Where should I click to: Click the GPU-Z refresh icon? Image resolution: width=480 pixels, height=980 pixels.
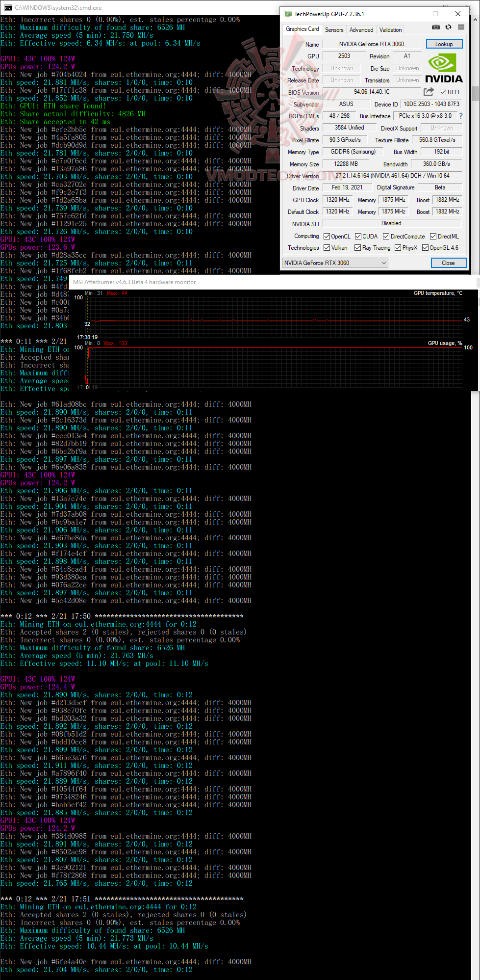pyautogui.click(x=448, y=27)
